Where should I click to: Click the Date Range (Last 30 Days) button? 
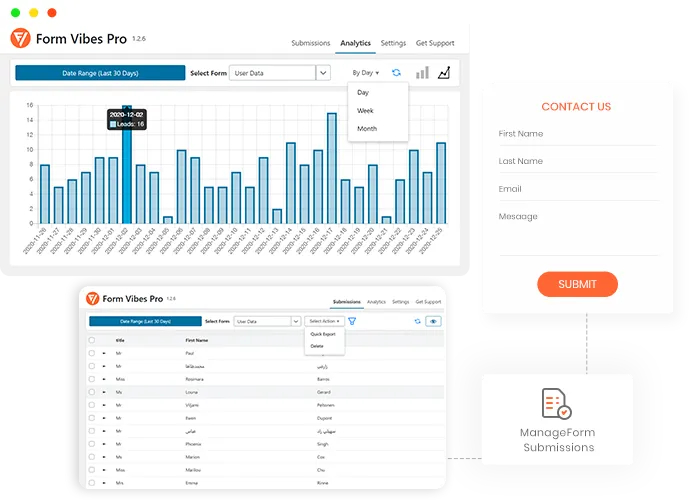pyautogui.click(x=100, y=73)
